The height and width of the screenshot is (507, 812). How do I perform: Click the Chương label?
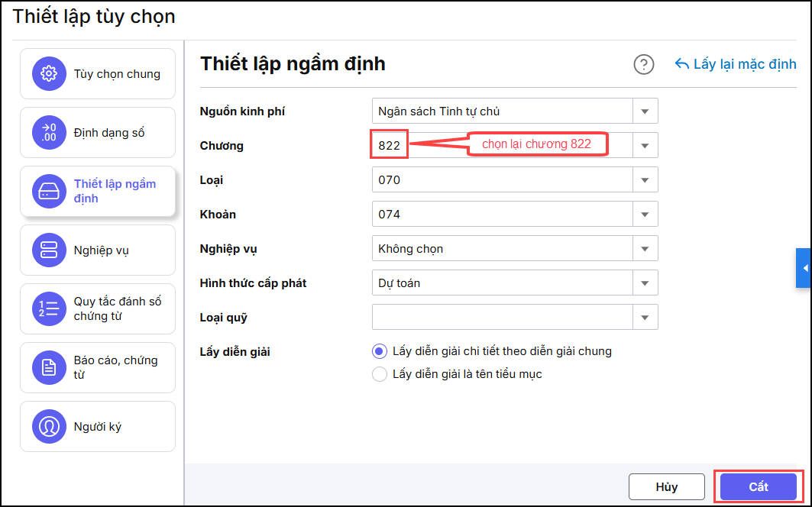(x=222, y=146)
